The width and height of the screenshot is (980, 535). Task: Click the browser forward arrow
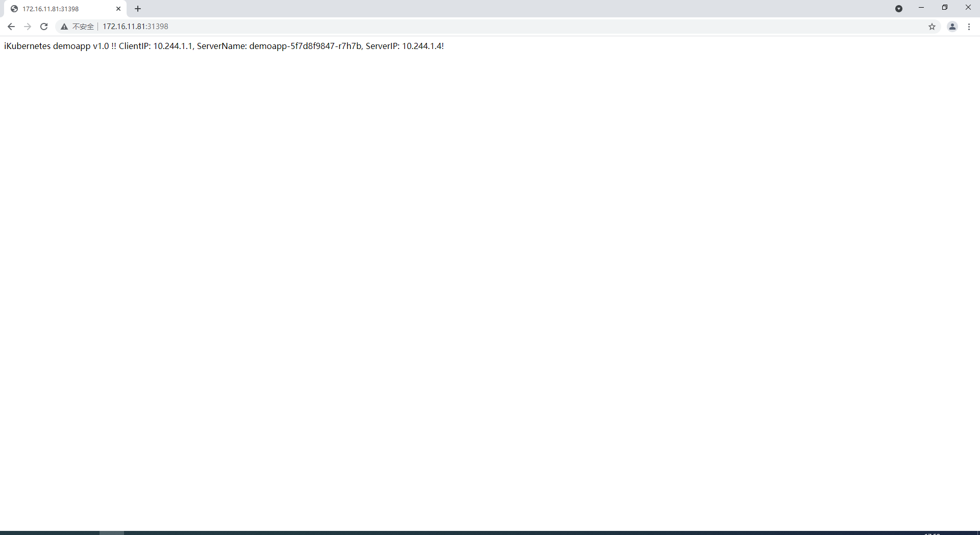[x=28, y=27]
